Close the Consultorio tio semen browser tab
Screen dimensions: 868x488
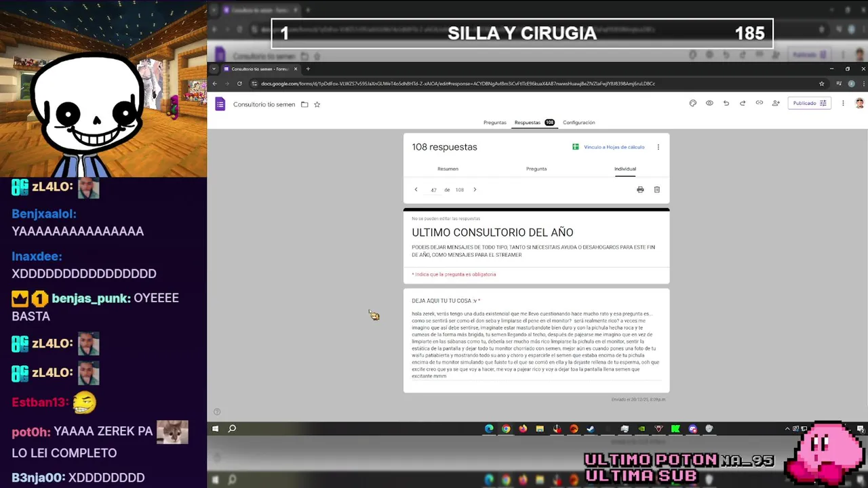pos(296,68)
